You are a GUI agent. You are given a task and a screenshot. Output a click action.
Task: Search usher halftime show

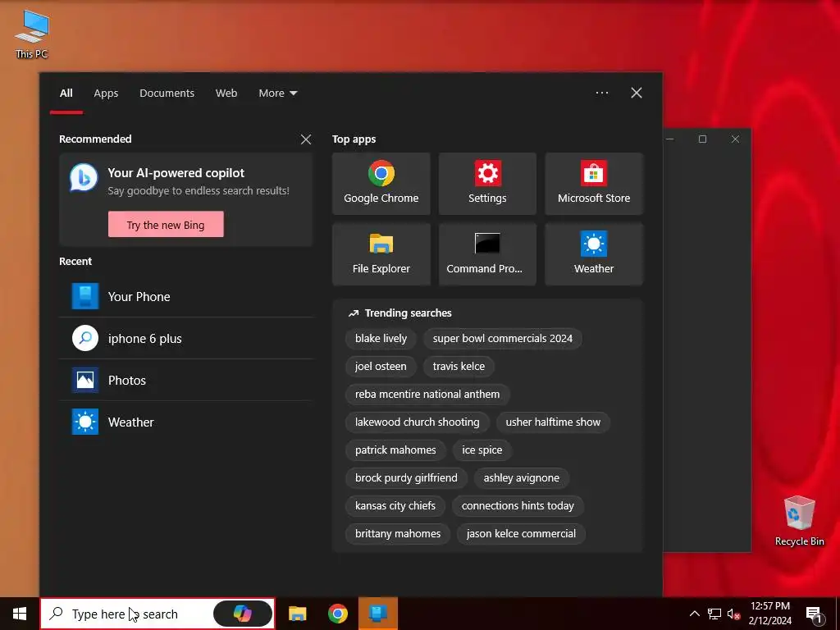[553, 422]
